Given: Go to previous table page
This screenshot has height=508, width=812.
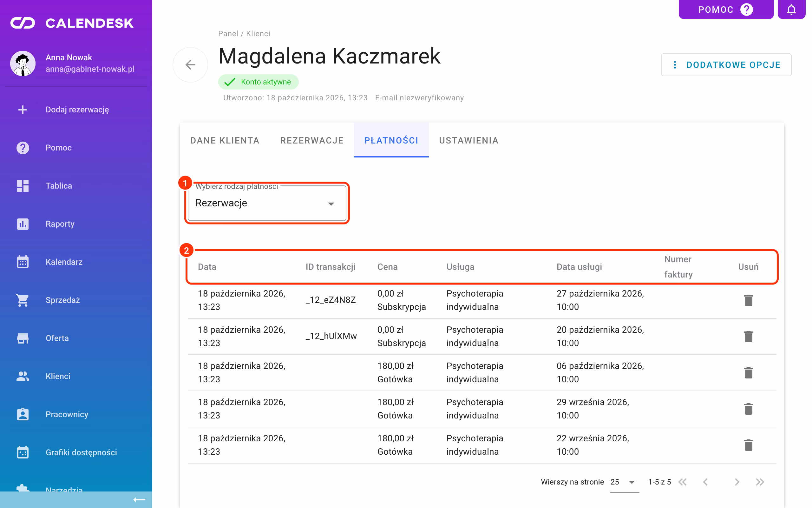Looking at the screenshot, I should click(x=705, y=482).
